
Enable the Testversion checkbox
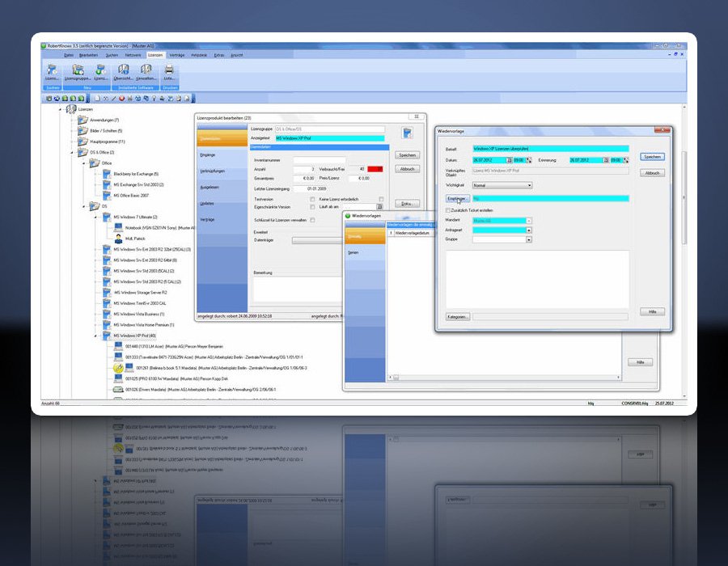312,199
